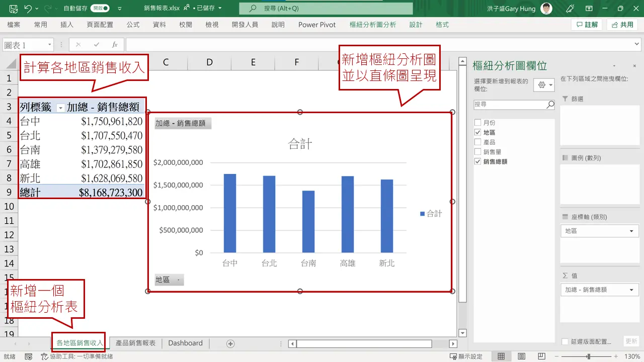The height and width of the screenshot is (362, 644).
Task: Click the insert function fx icon
Action: point(115,45)
